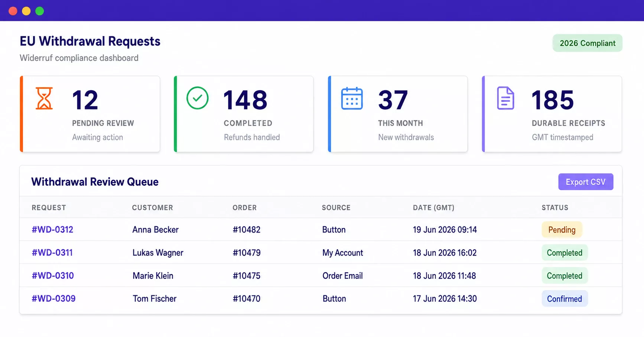Click the Pending status badge
Screen dimensions: 644x337
point(562,230)
